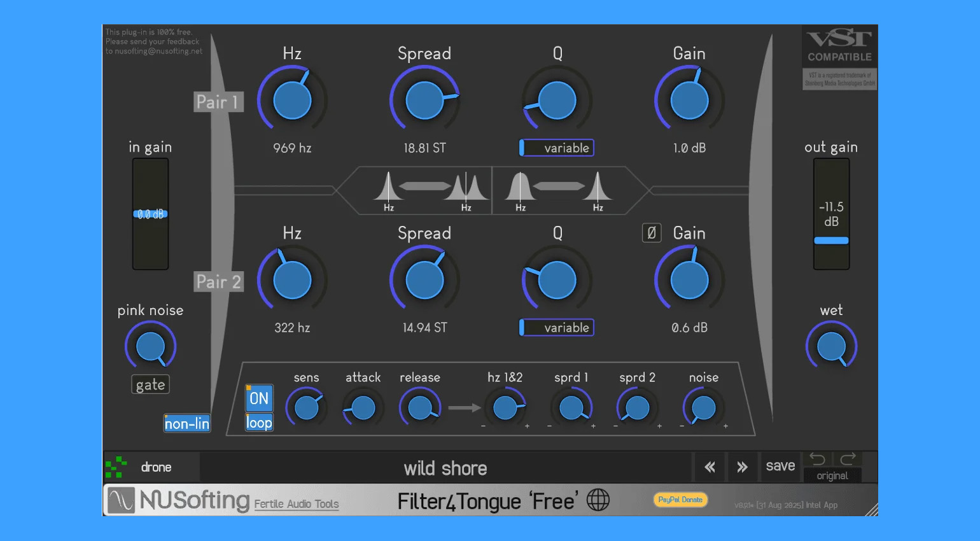Click the next preset double-arrow icon
This screenshot has height=541, width=980.
click(x=742, y=468)
